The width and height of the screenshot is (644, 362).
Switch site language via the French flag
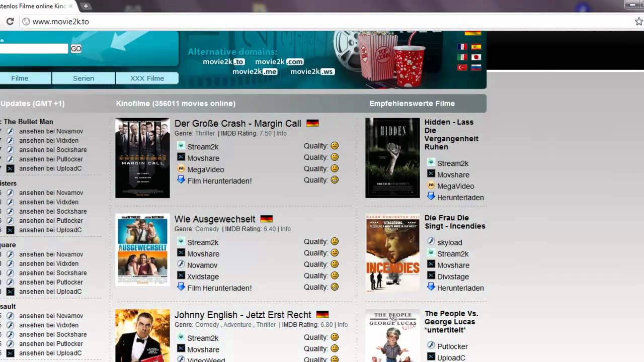[462, 47]
